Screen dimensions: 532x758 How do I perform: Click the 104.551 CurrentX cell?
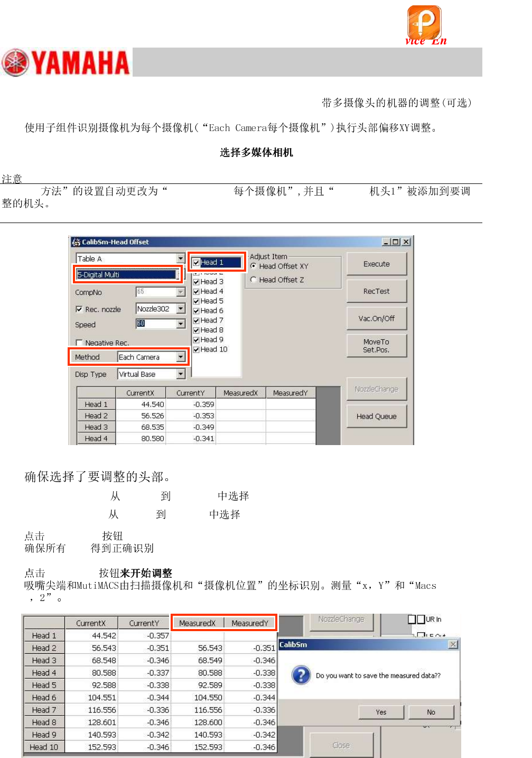91,698
